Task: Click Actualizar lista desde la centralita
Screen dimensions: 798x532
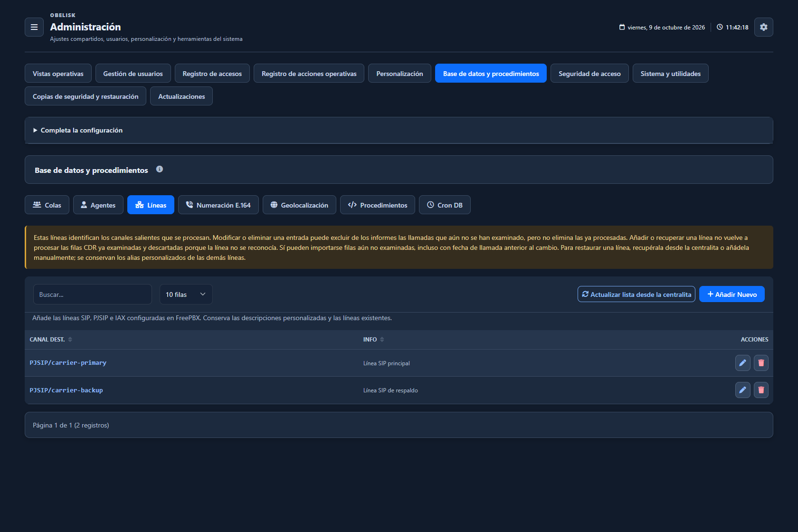Action: pos(636,294)
